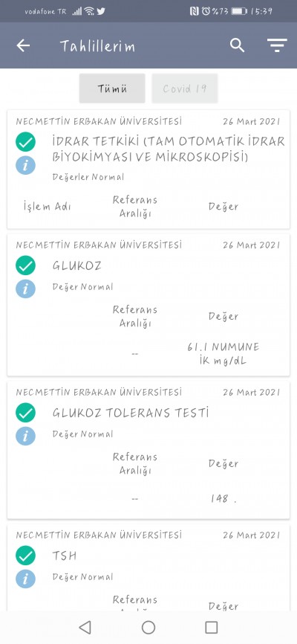The width and height of the screenshot is (297, 644).
Task: Tap Android back triangle button
Action: tap(85, 627)
